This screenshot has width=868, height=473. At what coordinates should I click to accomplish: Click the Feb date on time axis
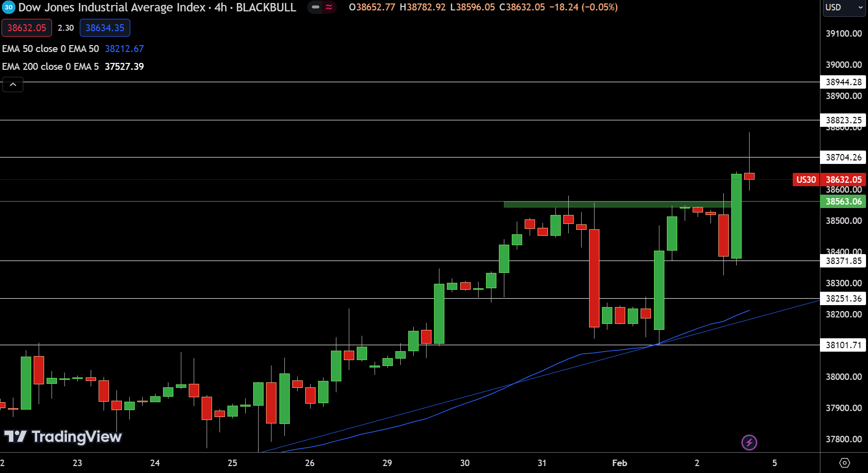(619, 463)
